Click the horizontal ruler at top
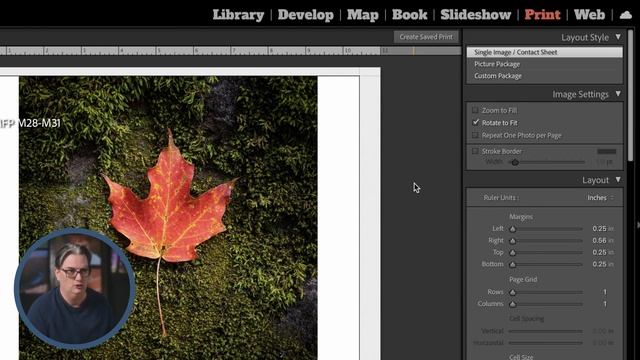 (x=231, y=51)
